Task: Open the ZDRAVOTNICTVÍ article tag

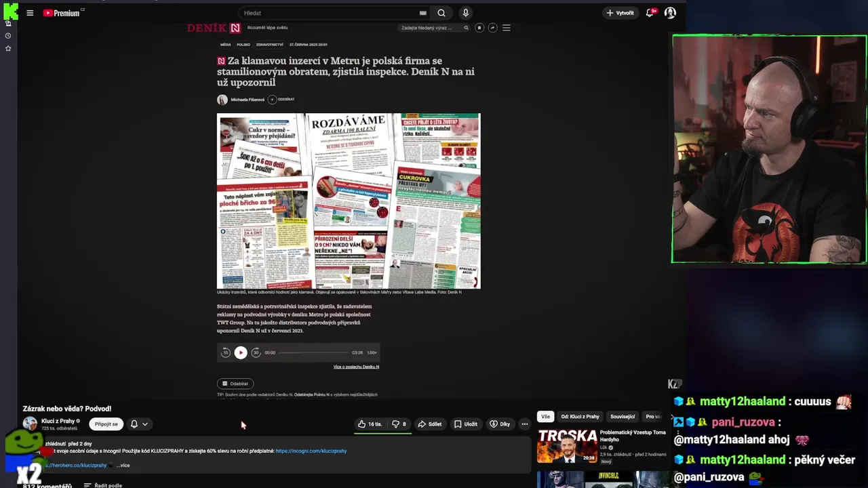Action: [269, 45]
